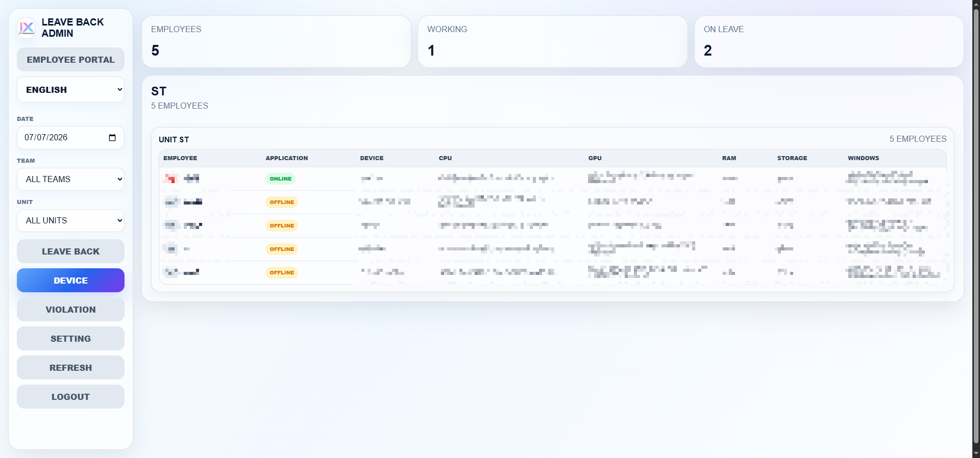Click the scrollbar down arrow
Viewport: 980px width, 458px height.
(x=976, y=453)
